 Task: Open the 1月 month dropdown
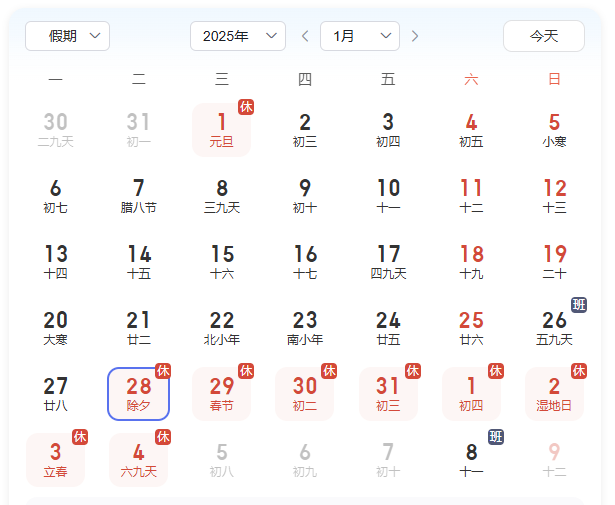pyautogui.click(x=359, y=36)
